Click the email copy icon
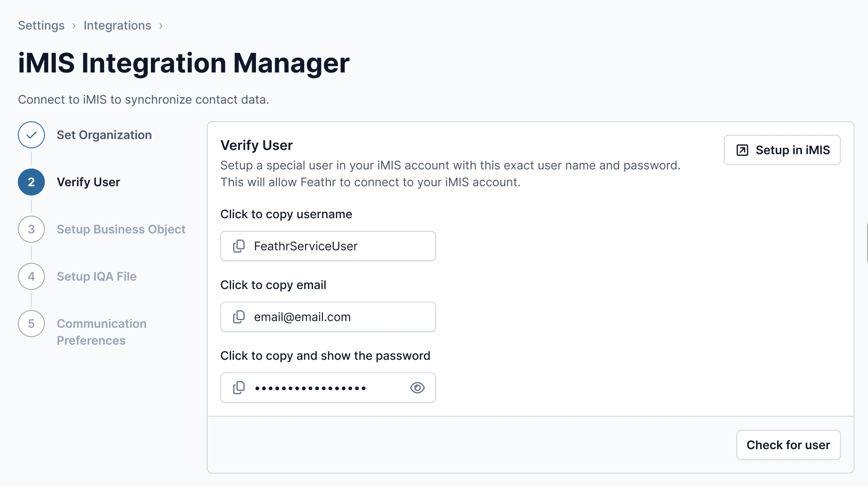The height and width of the screenshot is (487, 868). (239, 317)
